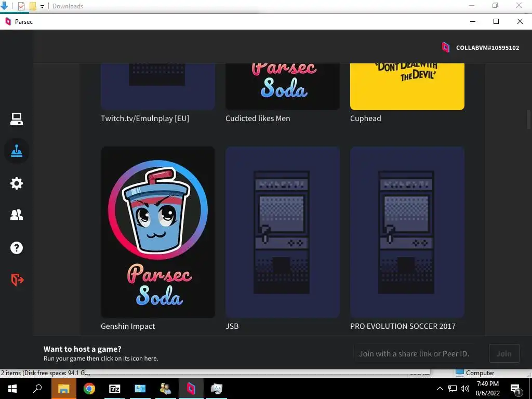This screenshot has height=399, width=532.
Task: Click the Parsec title bar logo icon
Action: tap(8, 21)
